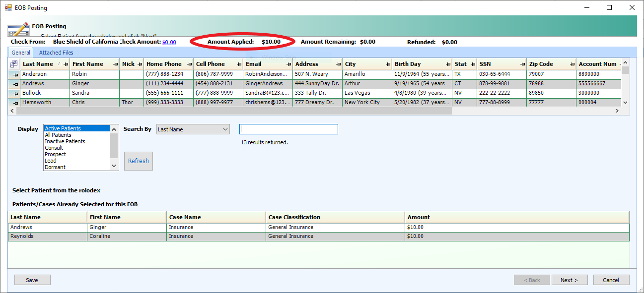644x293 pixels.
Task: Select All Patients in Display list
Action: 77,135
